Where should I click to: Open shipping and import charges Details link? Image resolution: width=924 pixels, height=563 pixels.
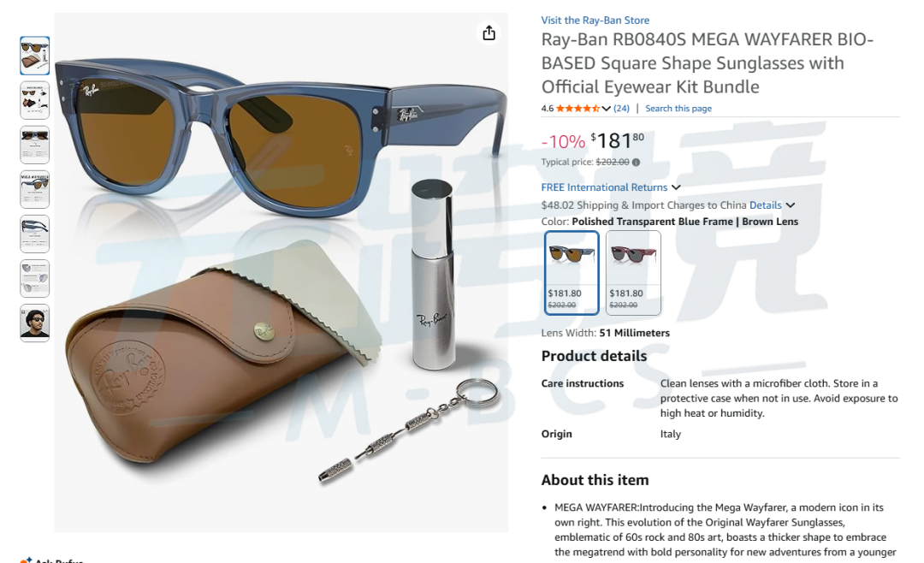[766, 205]
